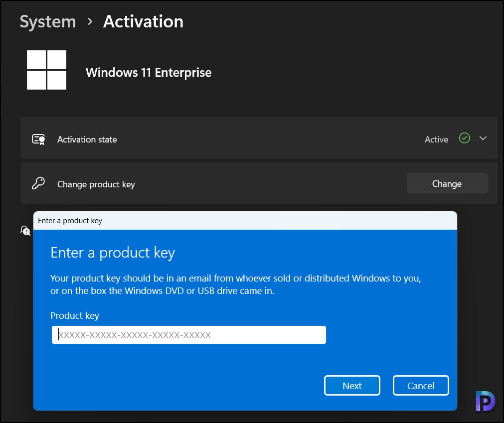504x423 pixels.
Task: Click the green activation checkmark icon
Action: 465,138
